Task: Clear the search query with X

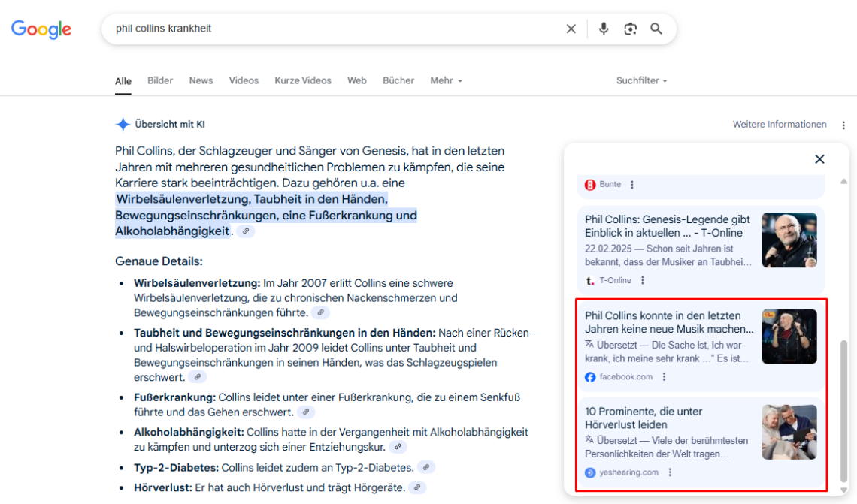Action: click(571, 29)
